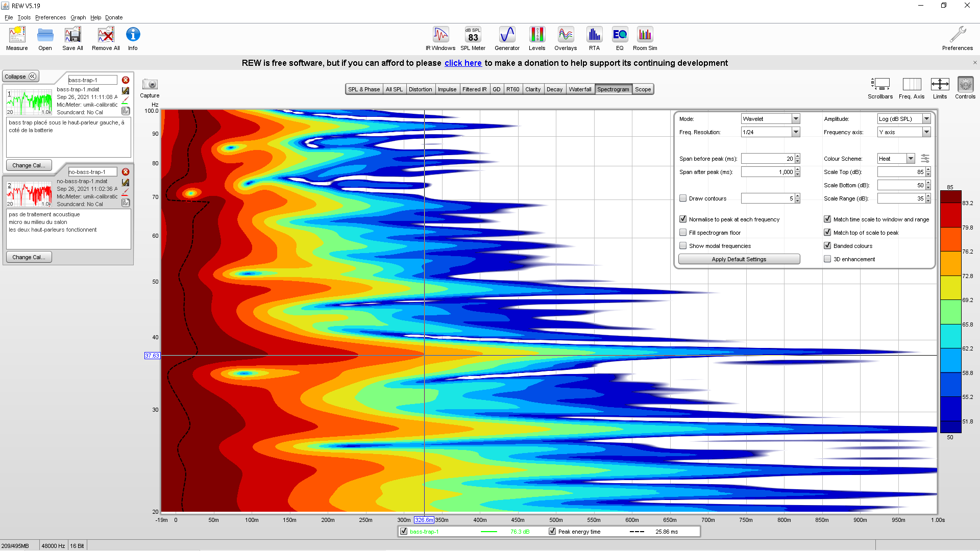
Task: Enable Draw contours checkbox
Action: [x=683, y=198]
